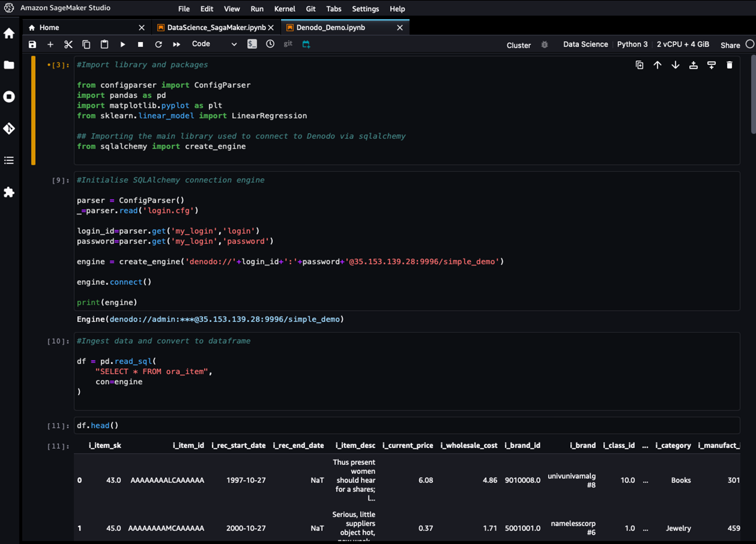
Task: Insert a new cell with plus icon
Action: 50,45
